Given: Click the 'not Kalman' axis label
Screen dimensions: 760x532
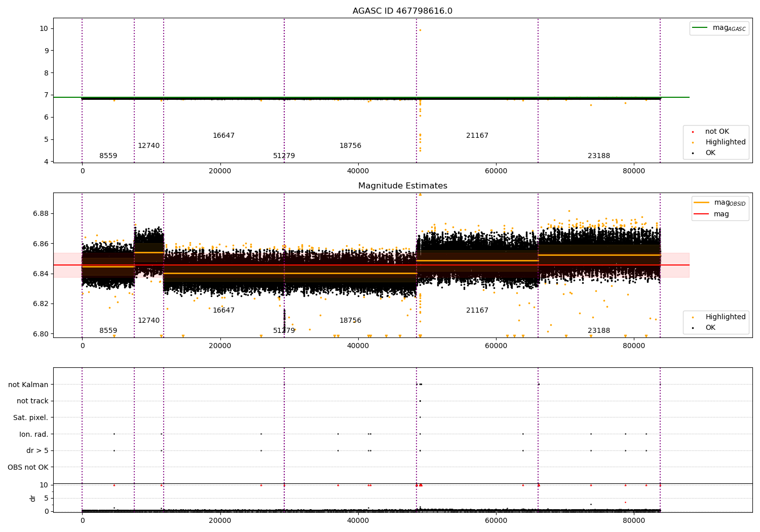Looking at the screenshot, I should point(28,385).
